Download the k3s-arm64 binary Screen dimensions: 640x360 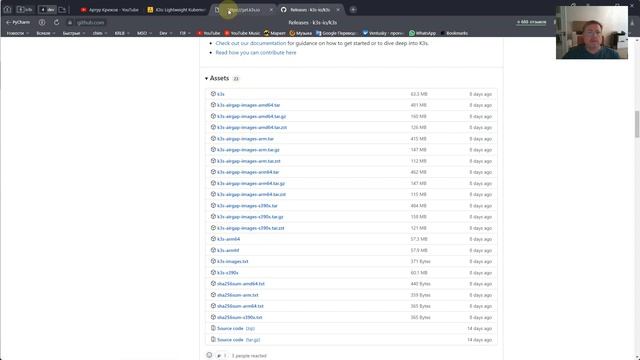229,239
